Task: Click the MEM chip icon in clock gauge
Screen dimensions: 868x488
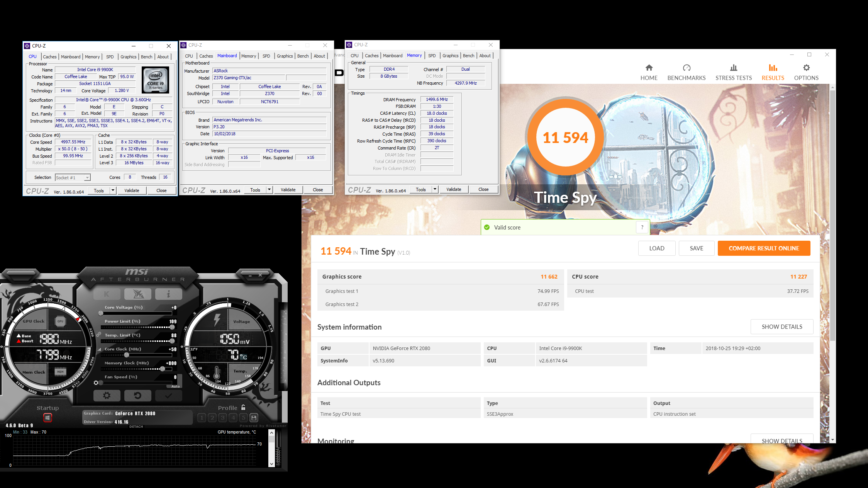Action: click(x=60, y=372)
